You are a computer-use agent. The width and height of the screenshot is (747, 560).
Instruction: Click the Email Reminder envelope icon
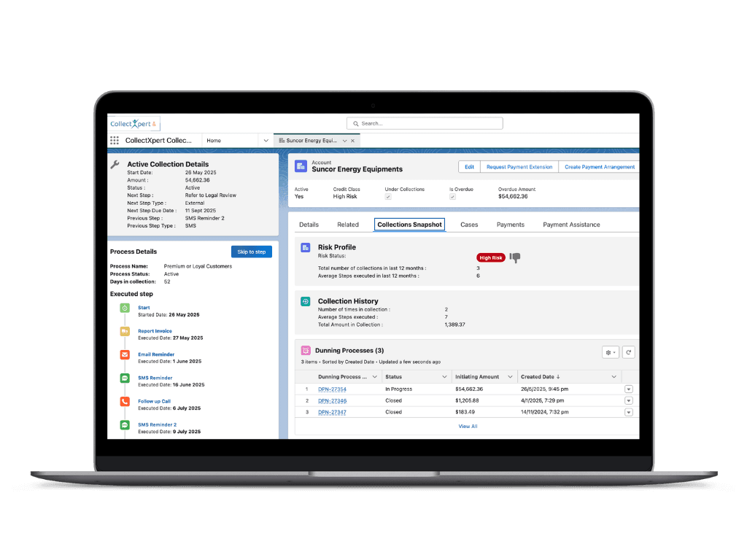coord(125,355)
